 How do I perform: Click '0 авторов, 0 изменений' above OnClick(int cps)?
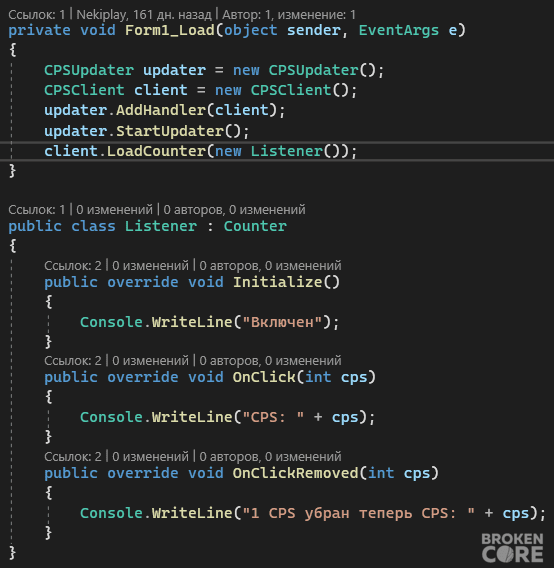click(x=270, y=360)
